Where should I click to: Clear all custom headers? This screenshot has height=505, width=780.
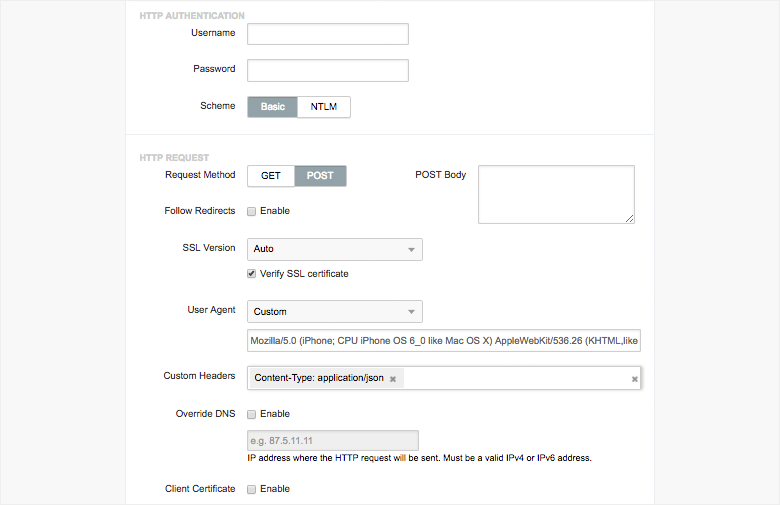[635, 379]
